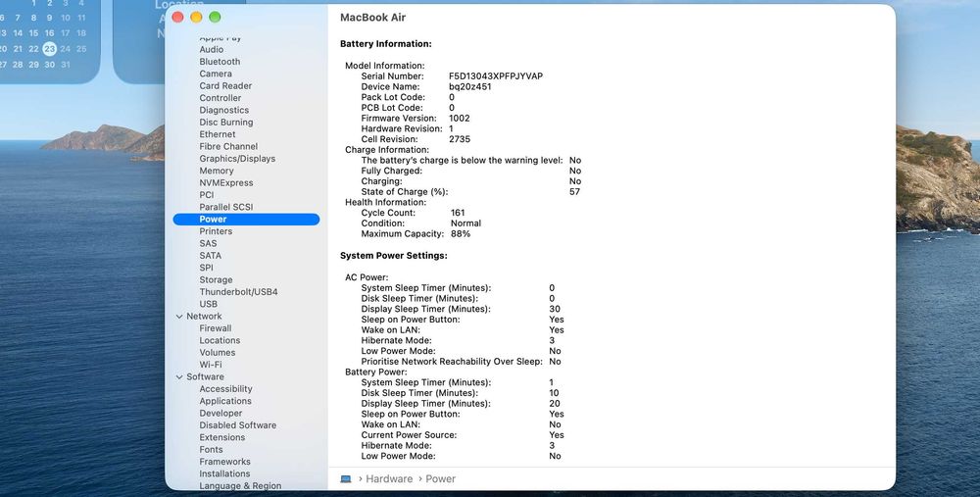Open Accessibility under Software
980x497 pixels.
pyautogui.click(x=225, y=389)
